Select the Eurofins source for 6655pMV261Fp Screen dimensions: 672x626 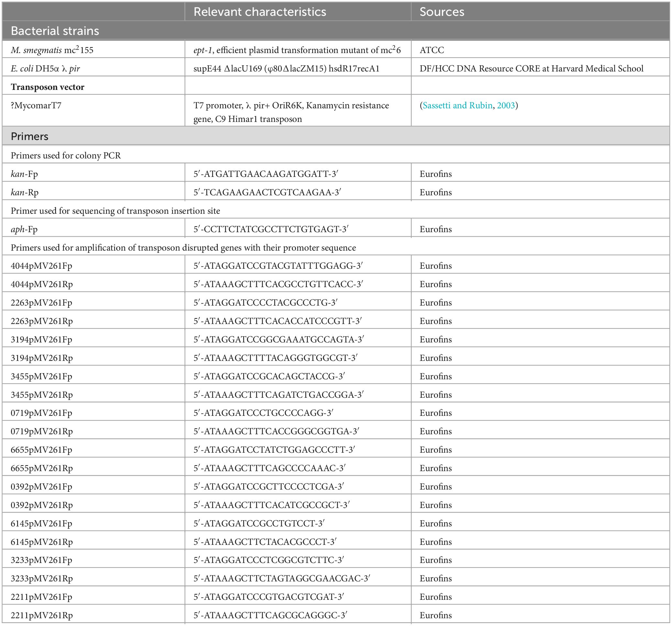coord(435,450)
